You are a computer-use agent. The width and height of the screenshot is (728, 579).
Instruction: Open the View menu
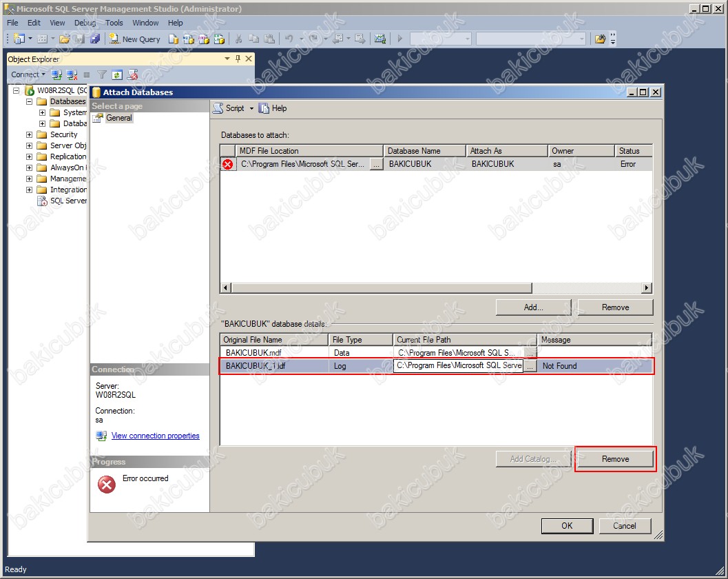coord(58,23)
